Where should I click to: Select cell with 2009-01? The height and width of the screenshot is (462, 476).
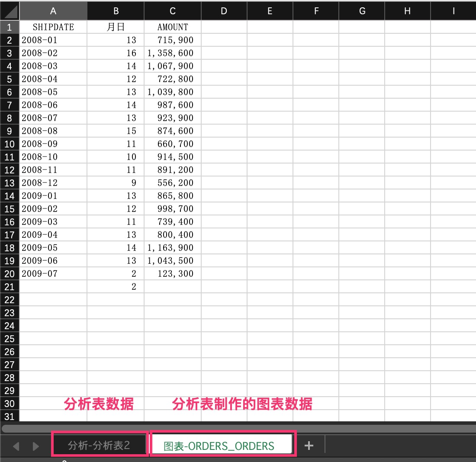(53, 196)
